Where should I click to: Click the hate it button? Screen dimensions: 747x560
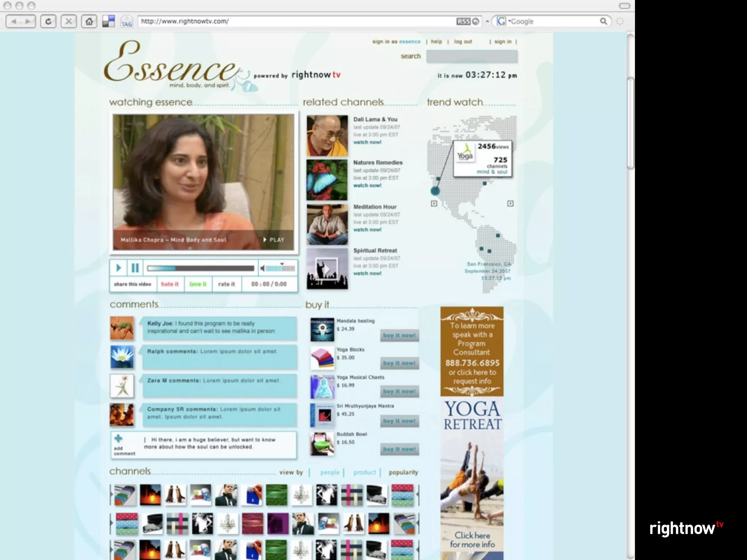point(170,284)
